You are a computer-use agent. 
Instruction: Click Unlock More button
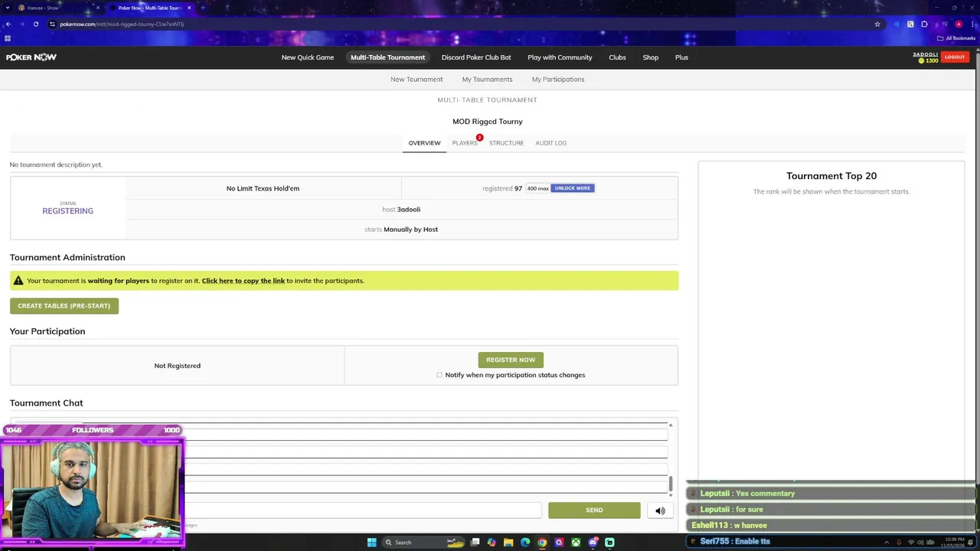[x=573, y=188]
